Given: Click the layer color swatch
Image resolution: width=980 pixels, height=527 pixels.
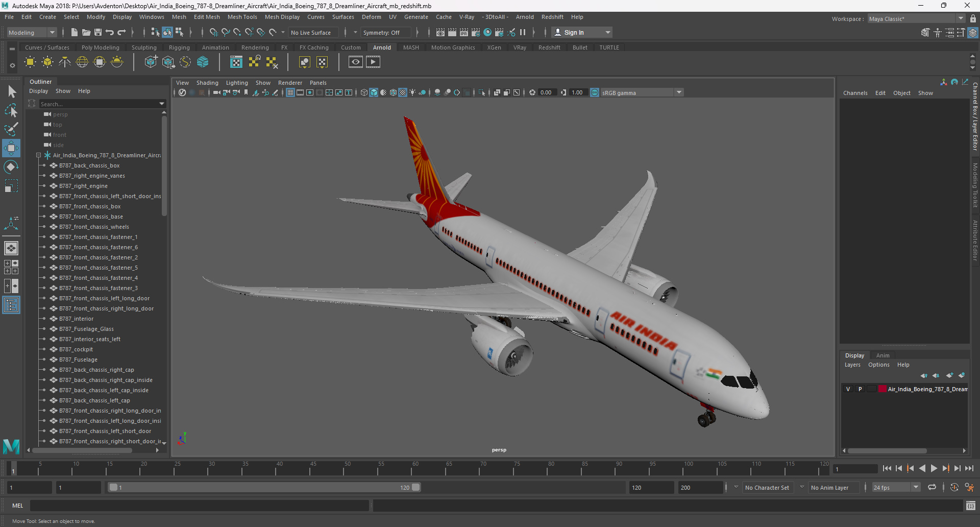Looking at the screenshot, I should click(883, 389).
